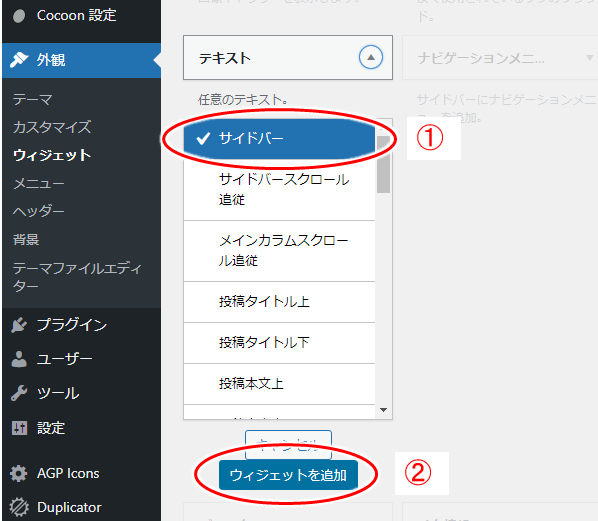This screenshot has width=598, height=521.
Task: Choose サイドバースクロール追従 widget area
Action: [x=279, y=190]
